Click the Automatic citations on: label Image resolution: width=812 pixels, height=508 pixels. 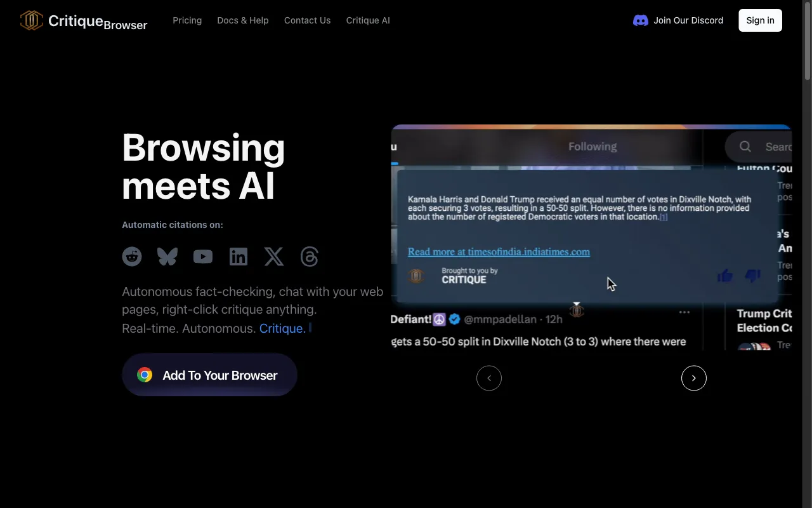(173, 225)
